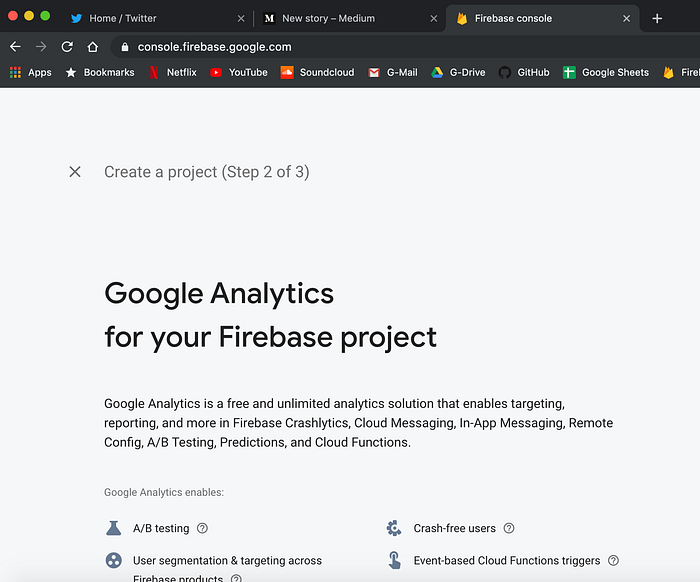Open the G-Mail bookmark
Screen dimensions: 700x582
[393, 72]
